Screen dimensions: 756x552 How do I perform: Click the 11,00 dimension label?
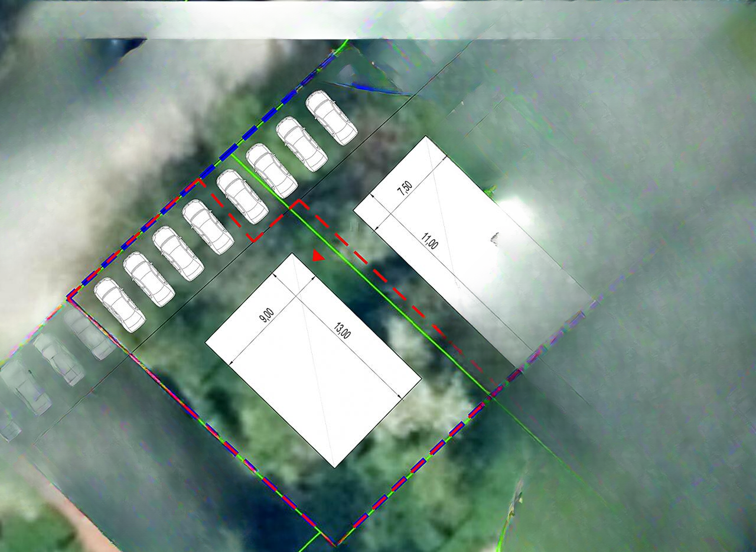coord(429,241)
